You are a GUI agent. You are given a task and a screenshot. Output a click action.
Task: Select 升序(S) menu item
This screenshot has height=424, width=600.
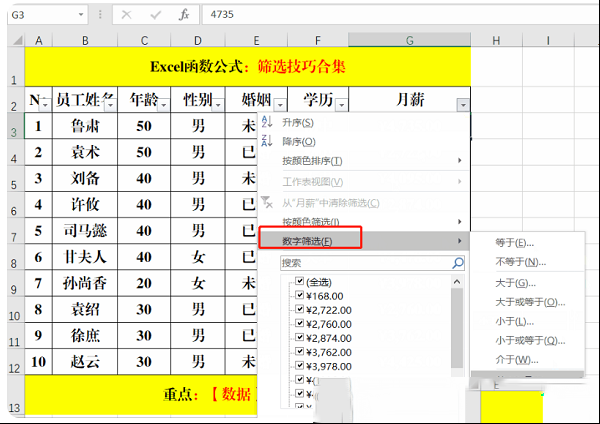364,122
